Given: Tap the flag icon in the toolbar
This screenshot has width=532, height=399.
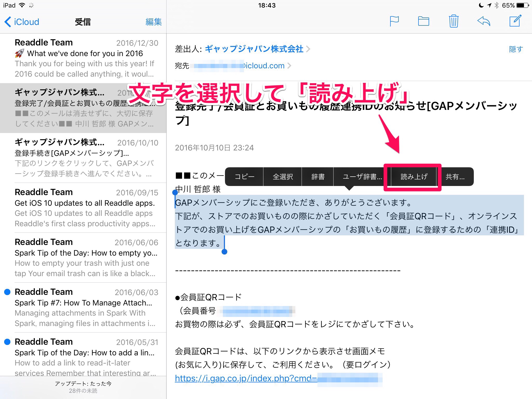Looking at the screenshot, I should point(394,21).
